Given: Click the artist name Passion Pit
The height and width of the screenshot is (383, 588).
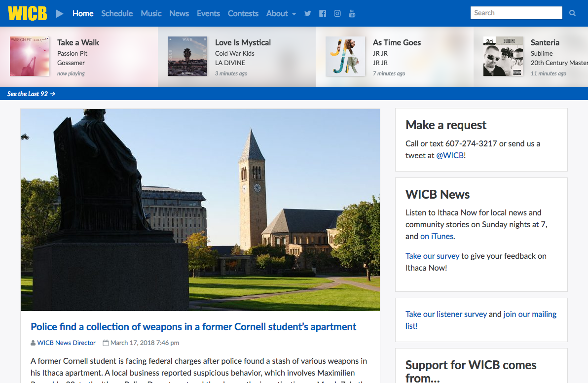Looking at the screenshot, I should tap(73, 53).
